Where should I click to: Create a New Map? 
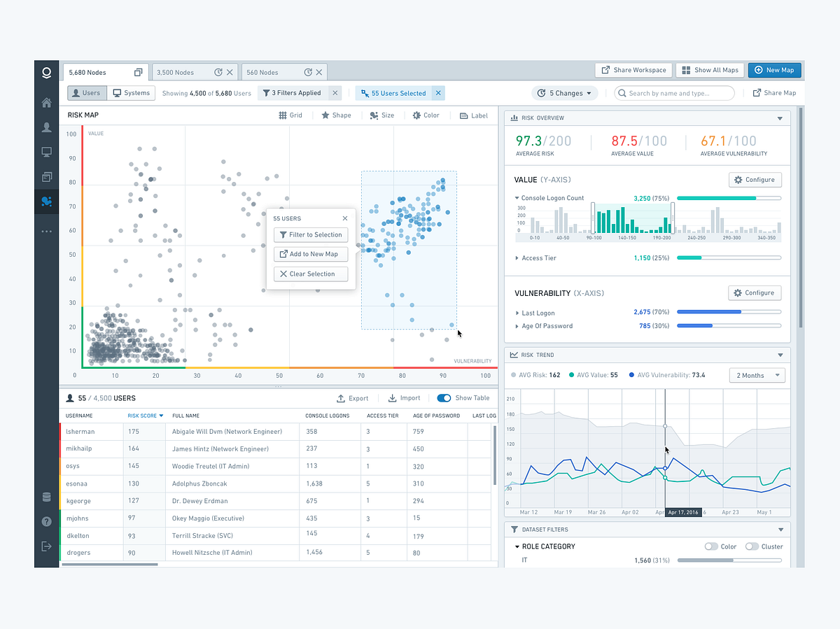pos(775,70)
